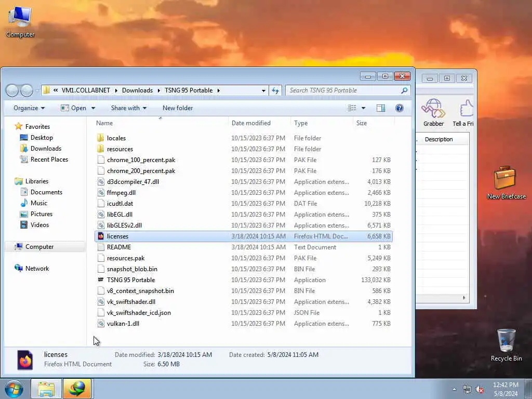Expand the Open button dropdown arrow

tap(94, 108)
